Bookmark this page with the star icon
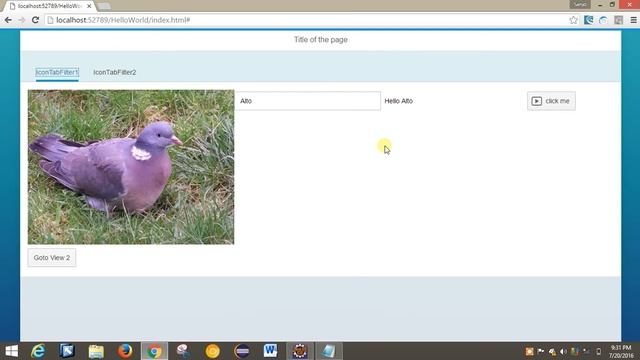640x360 pixels. (573, 20)
